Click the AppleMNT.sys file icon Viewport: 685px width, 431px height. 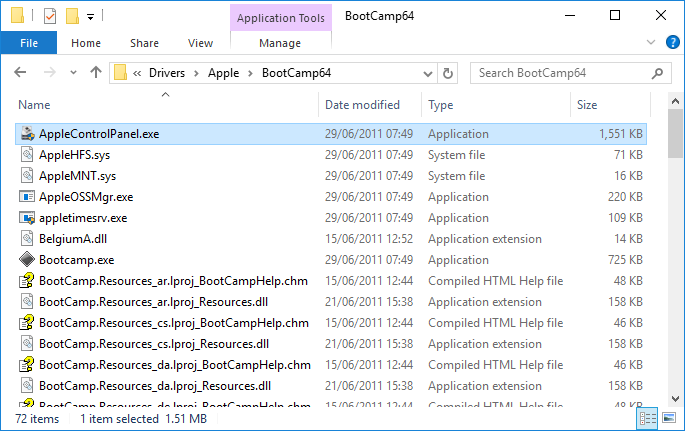click(27, 176)
